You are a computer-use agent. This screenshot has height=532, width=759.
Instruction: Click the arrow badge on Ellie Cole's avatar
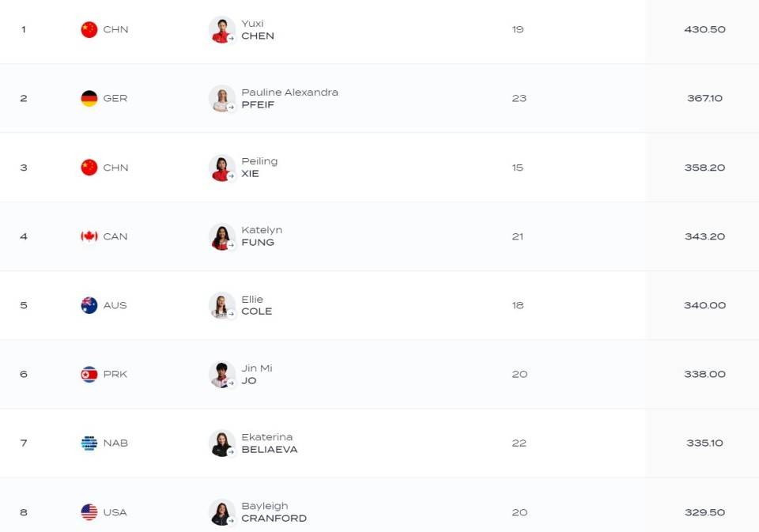tap(232, 314)
